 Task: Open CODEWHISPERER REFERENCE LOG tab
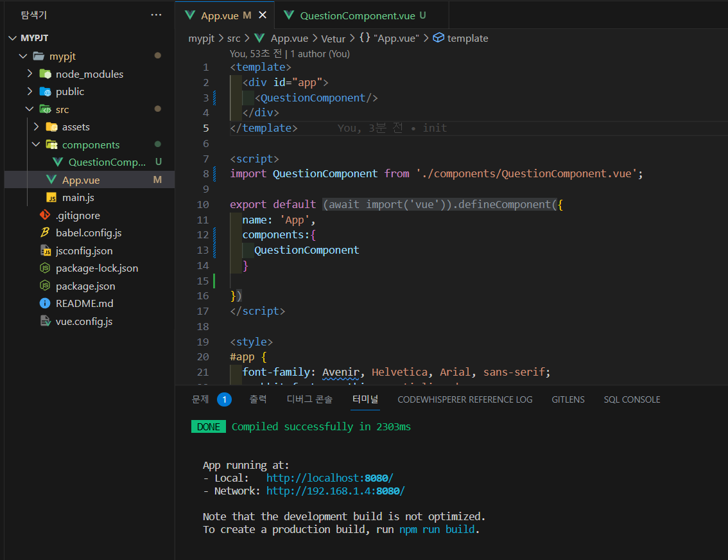[465, 399]
